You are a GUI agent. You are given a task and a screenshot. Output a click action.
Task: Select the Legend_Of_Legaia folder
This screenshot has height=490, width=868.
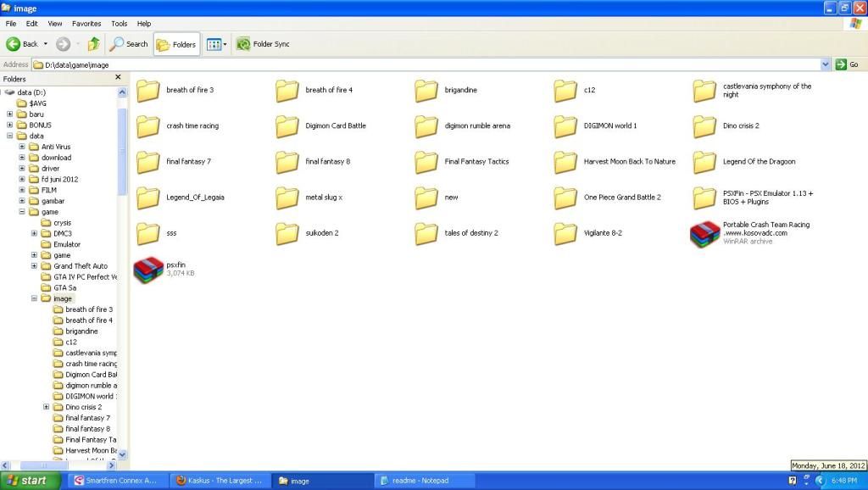[x=181, y=198]
